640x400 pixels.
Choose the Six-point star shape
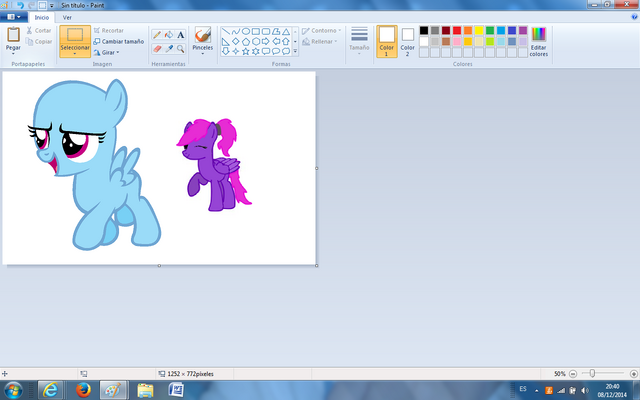(256, 51)
